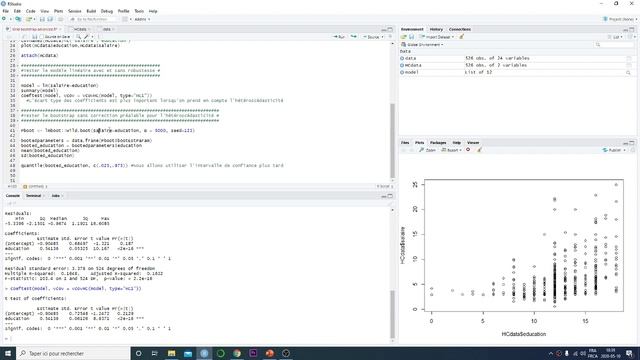Click the next plot arrow

(411, 150)
